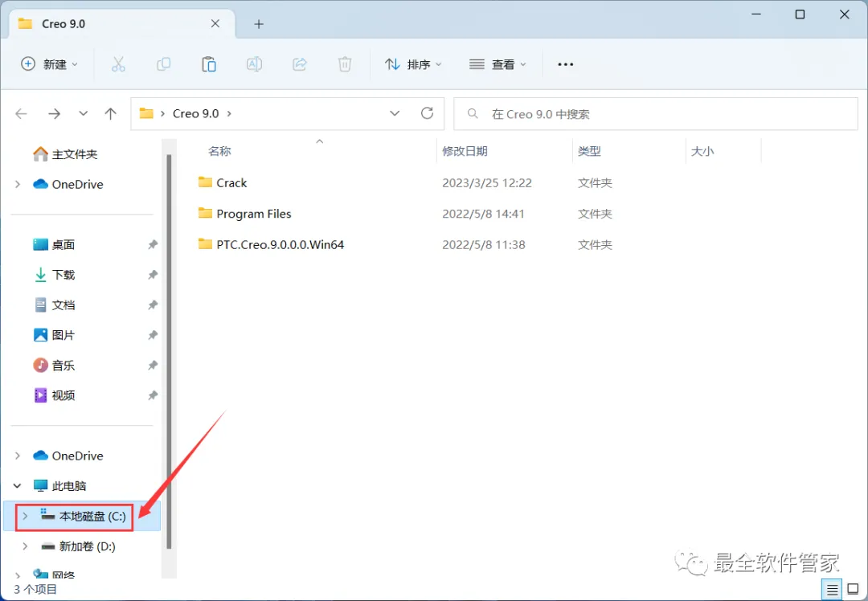Unpin 文档 using its pin icon
The width and height of the screenshot is (868, 601).
153,305
